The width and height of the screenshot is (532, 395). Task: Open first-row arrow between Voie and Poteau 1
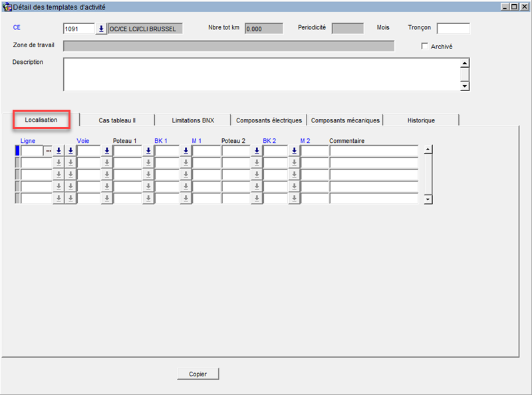click(x=107, y=151)
